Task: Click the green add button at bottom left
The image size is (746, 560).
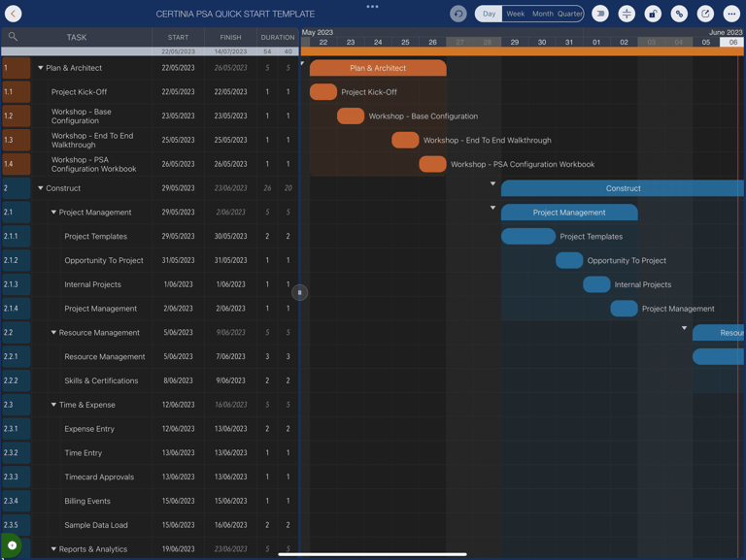Action: 12,545
